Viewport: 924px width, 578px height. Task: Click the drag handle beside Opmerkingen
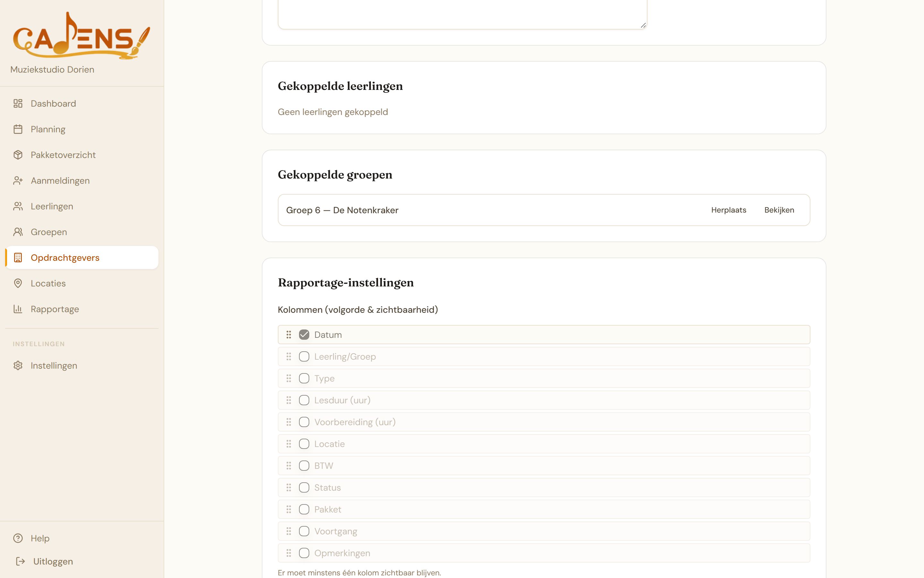click(x=289, y=553)
